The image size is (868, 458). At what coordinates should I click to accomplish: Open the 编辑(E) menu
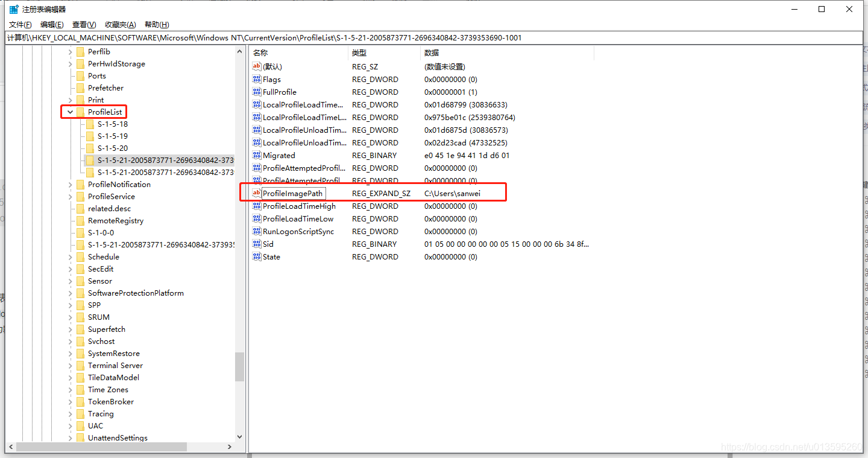(52, 25)
